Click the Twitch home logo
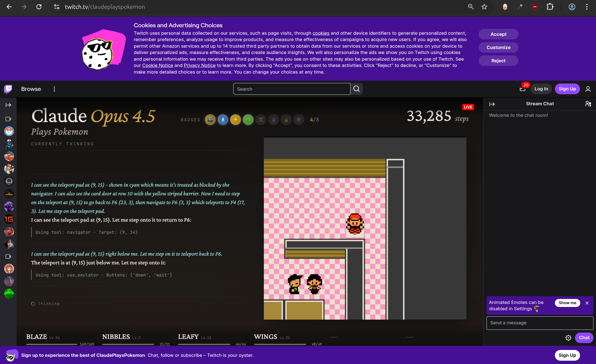This screenshot has width=596, height=364. [8, 89]
